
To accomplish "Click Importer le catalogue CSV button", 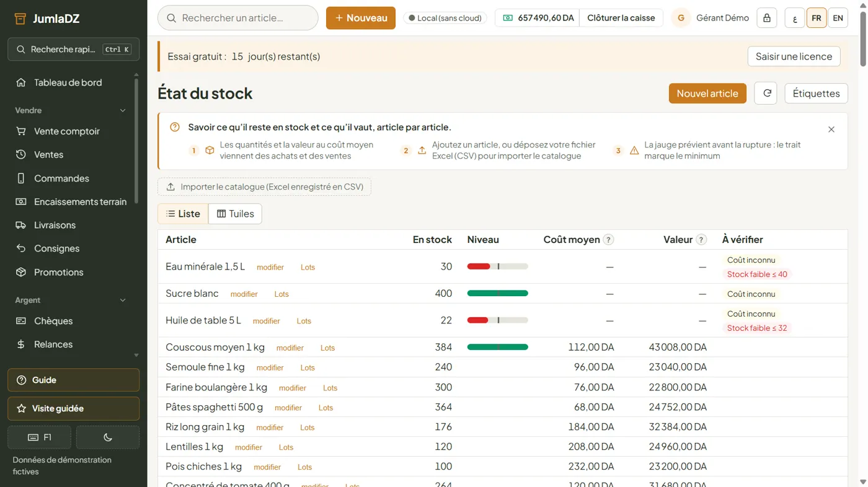I will (x=264, y=186).
